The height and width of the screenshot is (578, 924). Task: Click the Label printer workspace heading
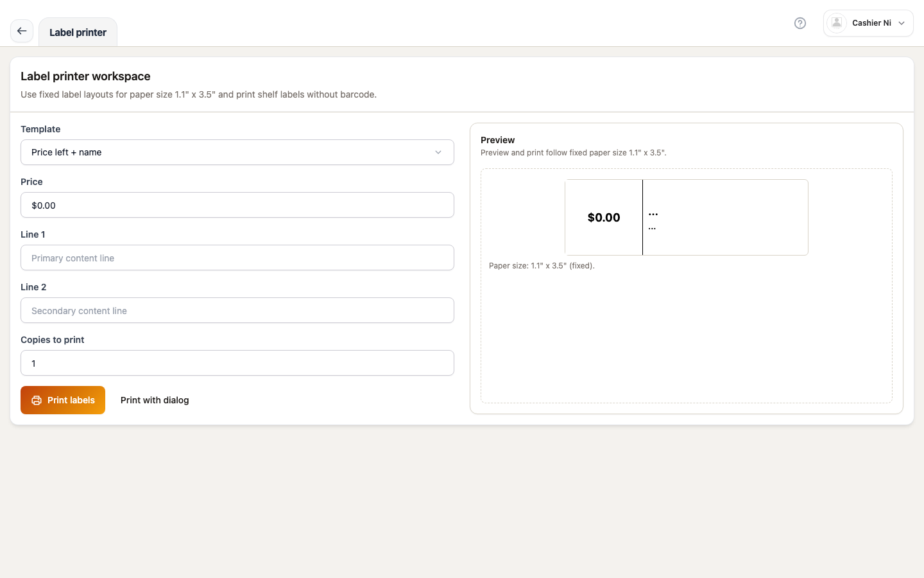pos(85,76)
